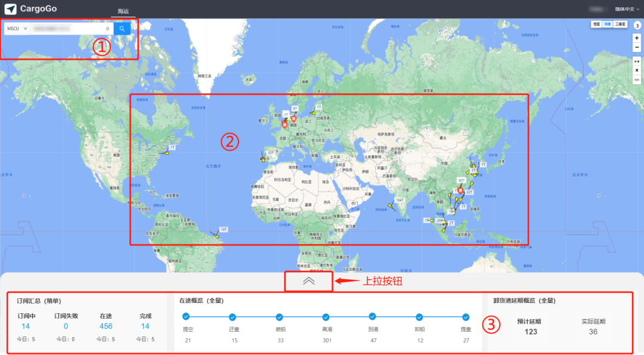The image size is (644, 355).
Task: Click the 卸船 stage checkmark node
Action: pyautogui.click(x=419, y=317)
